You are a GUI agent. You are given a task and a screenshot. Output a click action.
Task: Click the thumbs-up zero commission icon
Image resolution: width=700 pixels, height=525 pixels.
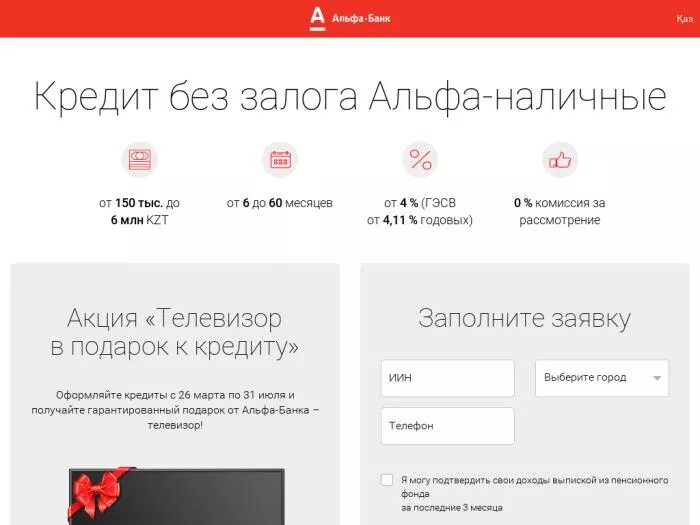pos(560,160)
